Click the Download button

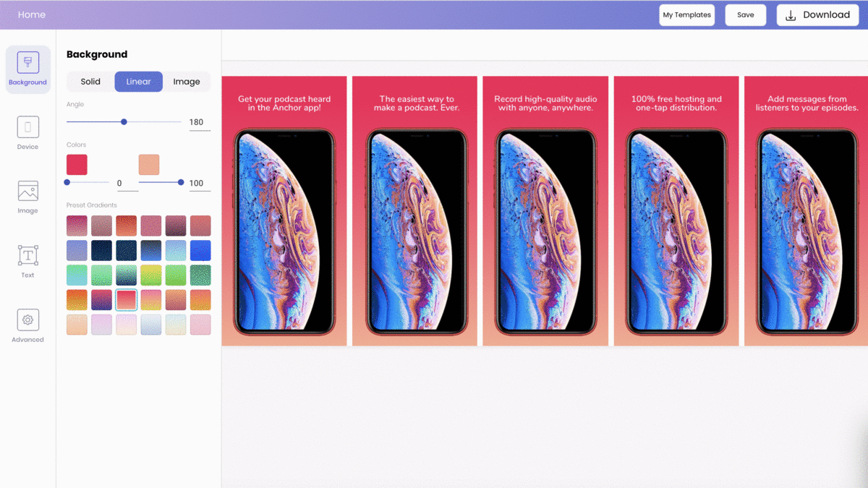tap(817, 15)
